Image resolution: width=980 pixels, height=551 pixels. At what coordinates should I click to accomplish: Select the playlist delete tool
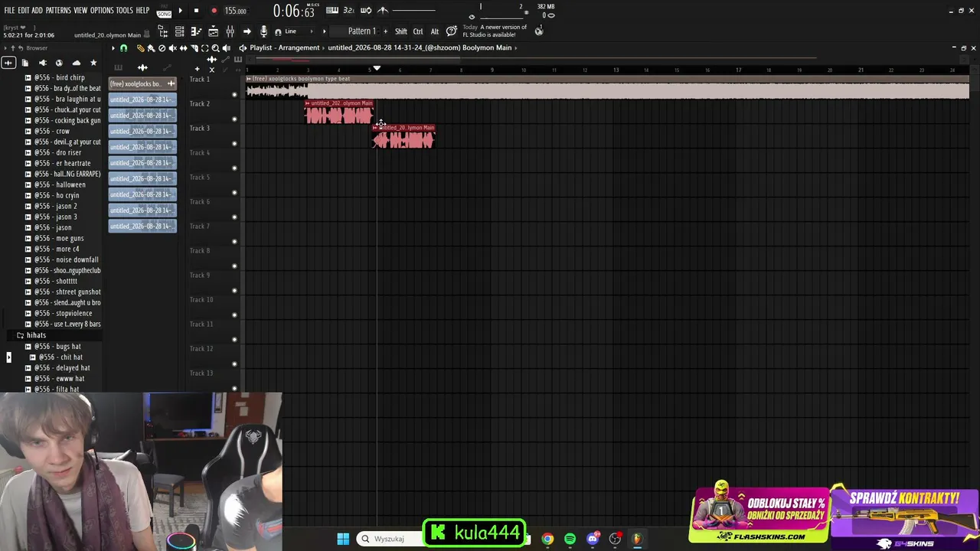coord(162,48)
